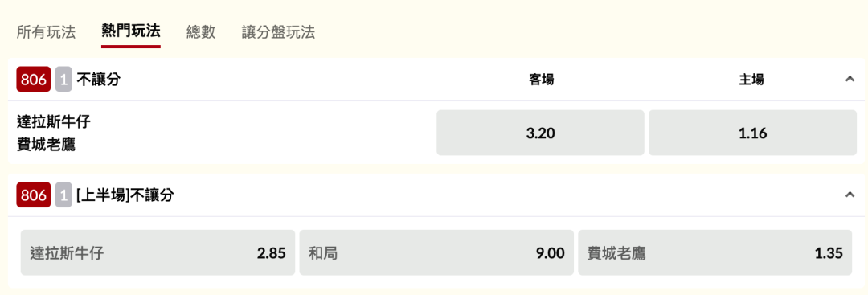This screenshot has width=868, height=295.
Task: Click the 客場 column header
Action: [x=542, y=80]
